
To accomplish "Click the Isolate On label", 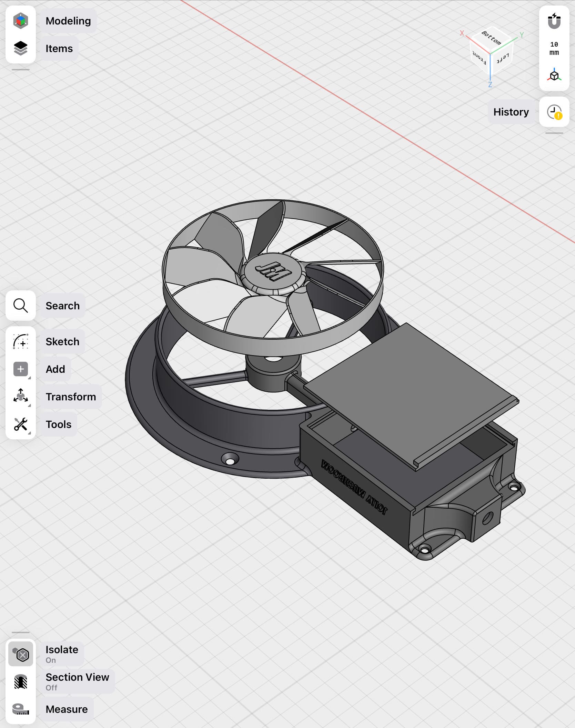I will pyautogui.click(x=62, y=654).
